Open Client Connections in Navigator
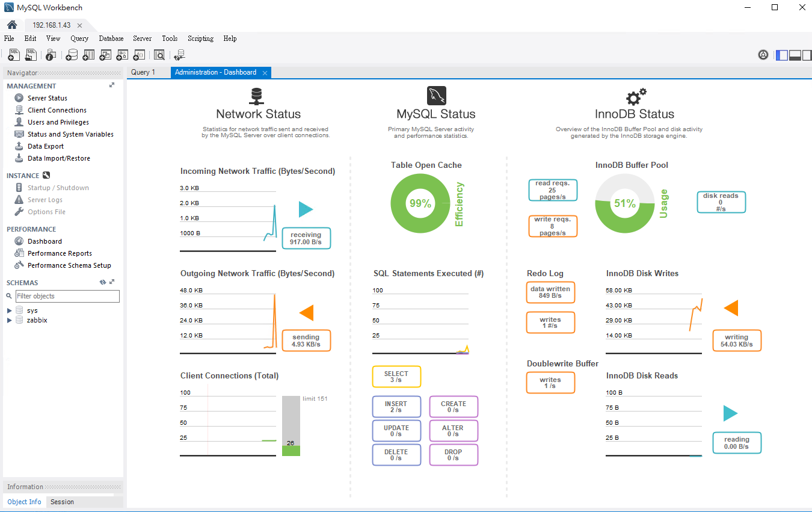 click(x=57, y=110)
